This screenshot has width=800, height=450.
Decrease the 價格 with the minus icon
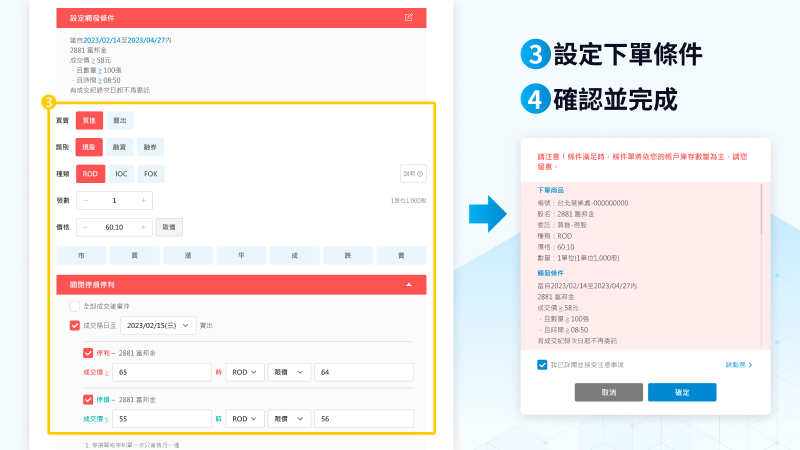(x=84, y=227)
